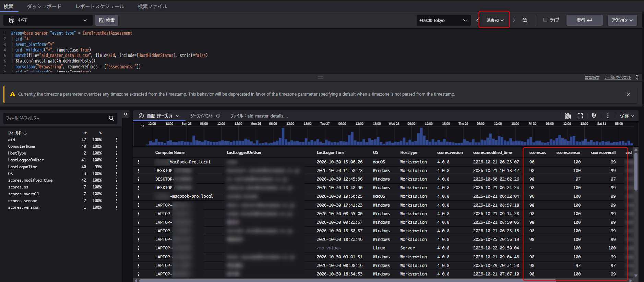
Task: Zoom out the time range with magnifier icon
Action: click(525, 20)
